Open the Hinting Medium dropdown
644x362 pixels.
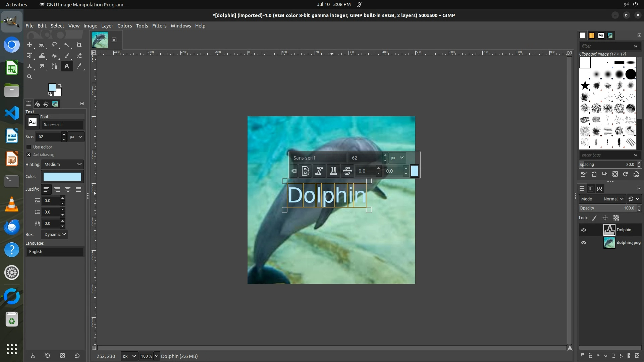pyautogui.click(x=63, y=164)
